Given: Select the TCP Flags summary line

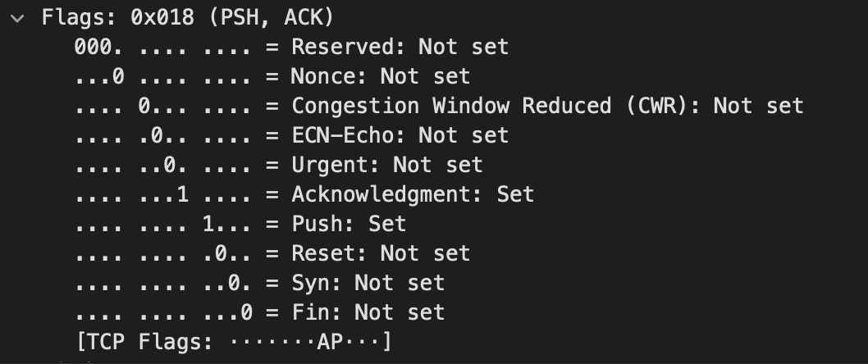Looking at the screenshot, I should pos(234,342).
